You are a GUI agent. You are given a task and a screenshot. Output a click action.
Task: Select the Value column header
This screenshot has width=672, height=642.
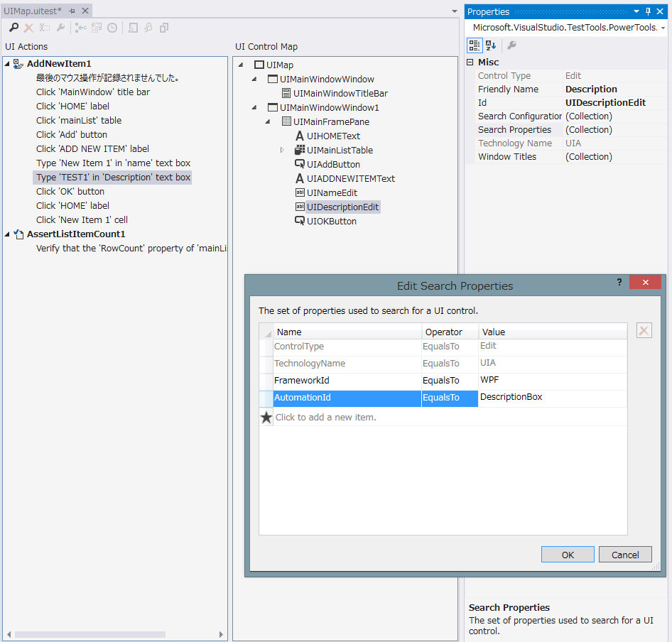[553, 332]
